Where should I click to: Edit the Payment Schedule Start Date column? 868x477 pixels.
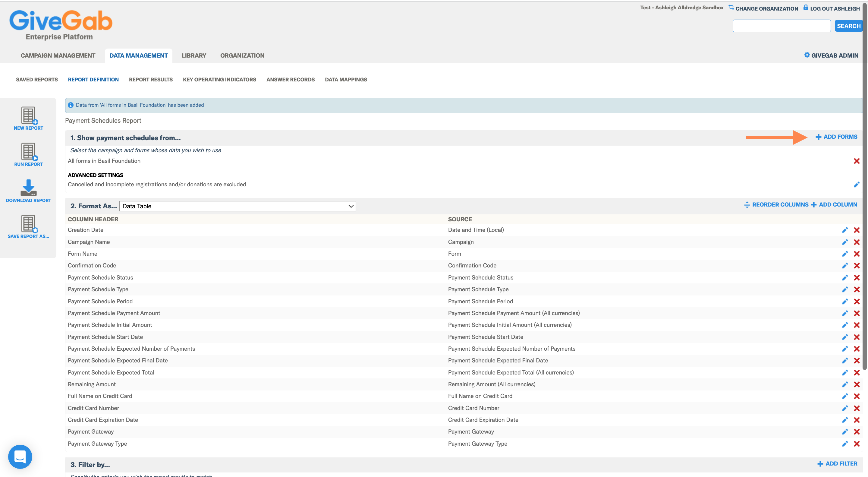point(845,337)
